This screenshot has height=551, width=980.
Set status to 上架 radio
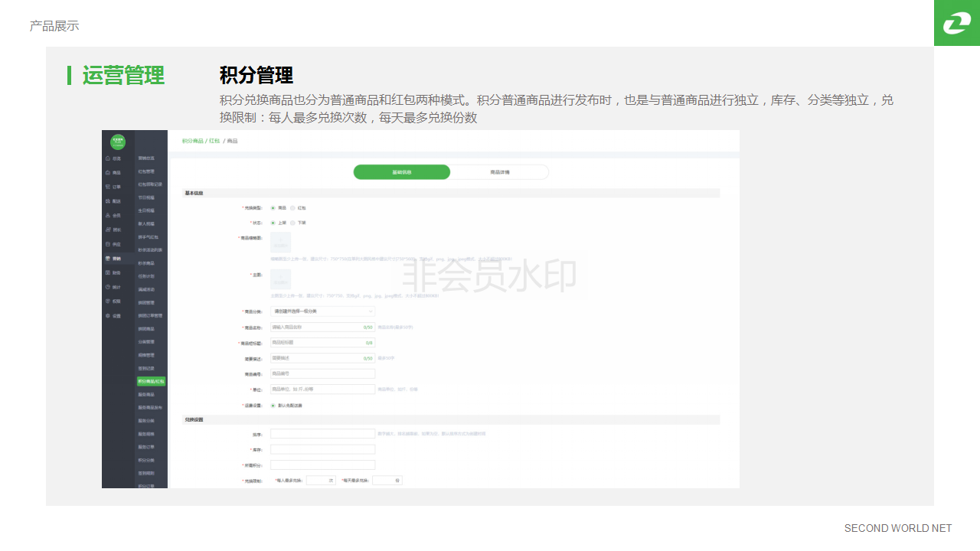(273, 223)
